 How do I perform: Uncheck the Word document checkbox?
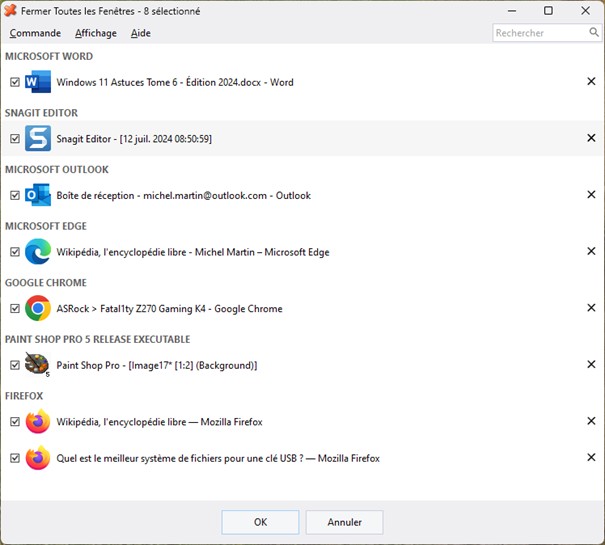(14, 82)
